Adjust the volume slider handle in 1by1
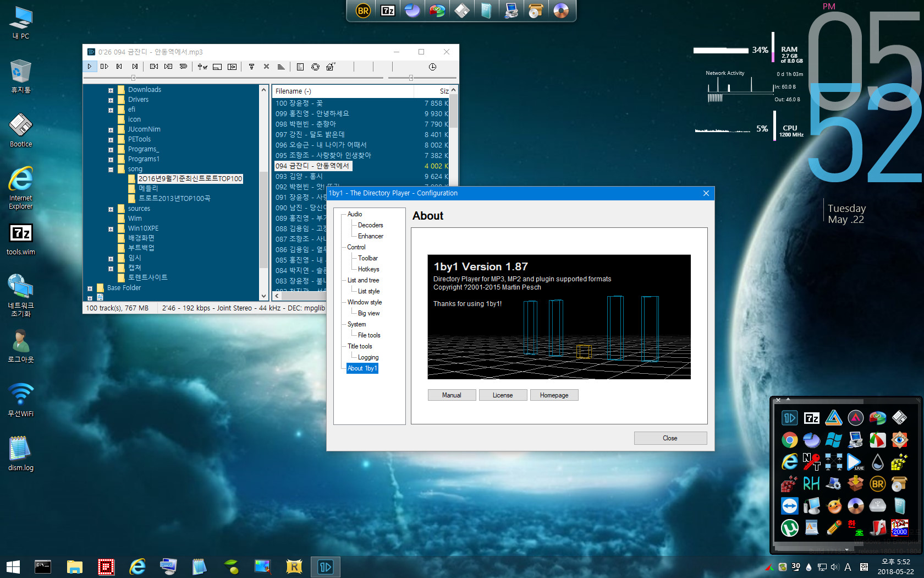Screen dimensions: 924x578 click(x=411, y=78)
